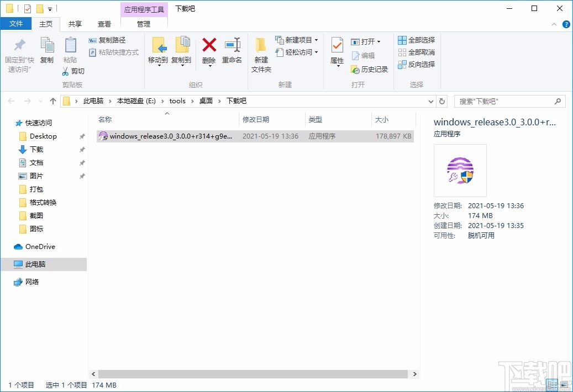Switch to the 查看 (View) tab
Screen dimensions: 573x392
click(x=104, y=24)
